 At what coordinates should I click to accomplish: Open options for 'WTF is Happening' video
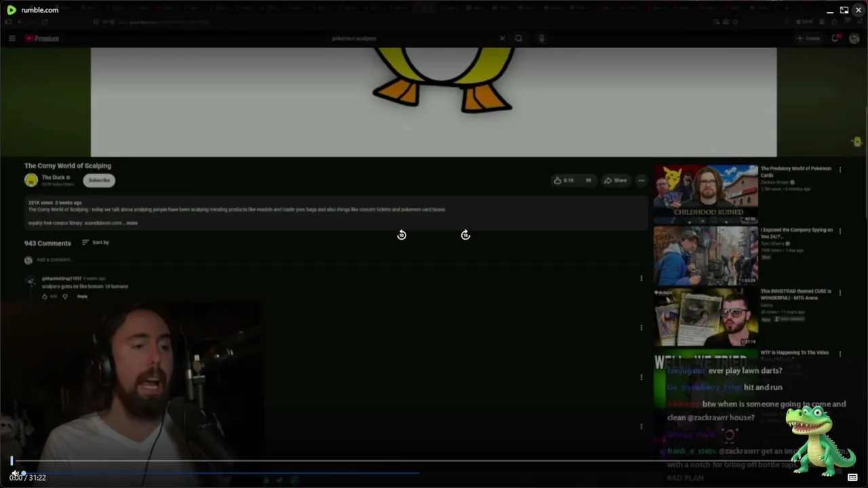coord(840,354)
